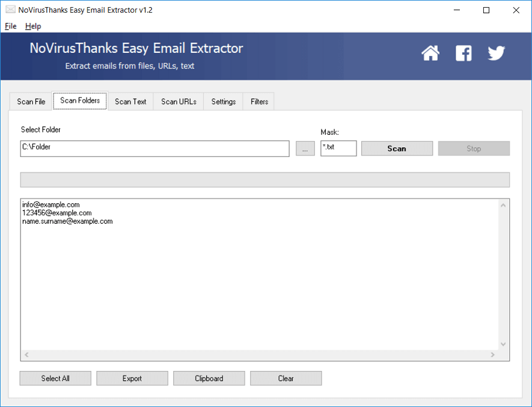The height and width of the screenshot is (407, 532).
Task: Open the Facebook icon in header
Action: pyautogui.click(x=463, y=53)
